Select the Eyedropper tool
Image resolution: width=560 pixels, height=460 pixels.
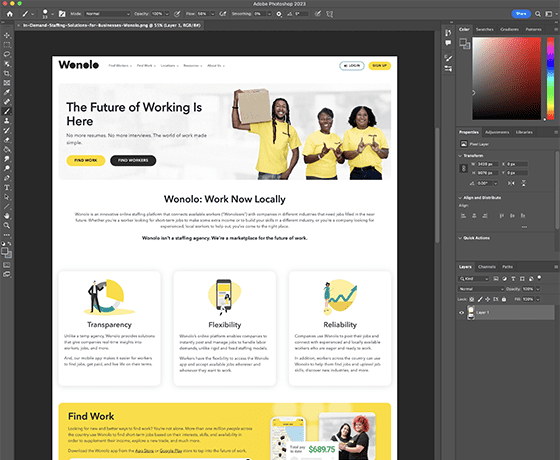coord(7,92)
